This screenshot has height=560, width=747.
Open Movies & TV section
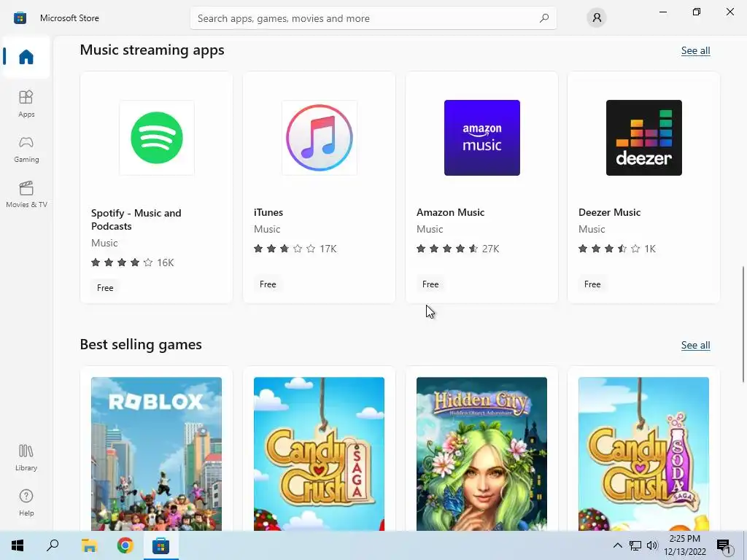coord(26,194)
